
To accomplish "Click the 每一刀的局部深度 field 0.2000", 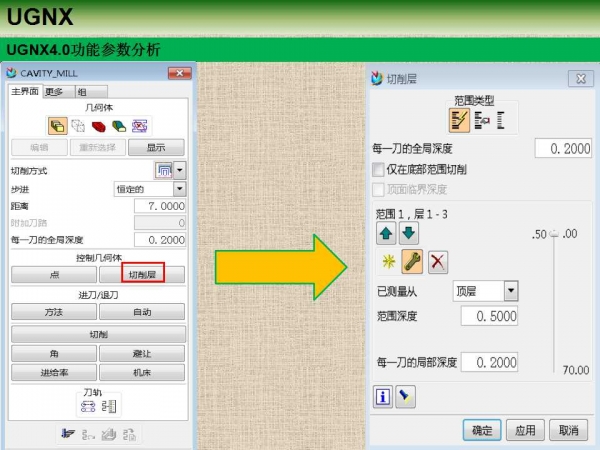I will tap(489, 362).
